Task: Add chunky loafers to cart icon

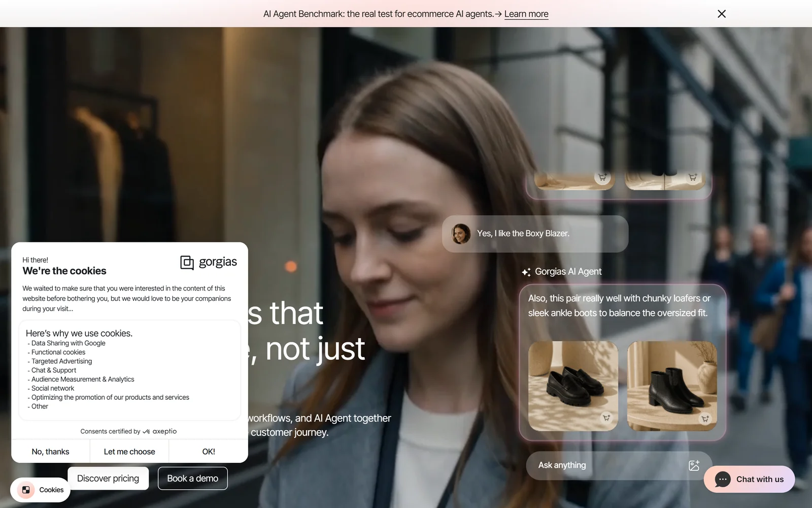Action: [x=606, y=418]
